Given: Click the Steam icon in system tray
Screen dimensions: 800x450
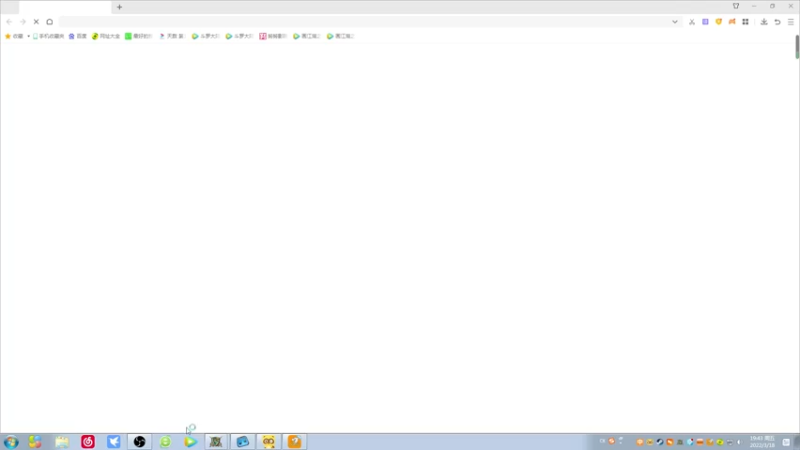Looking at the screenshot, I should 660,442.
